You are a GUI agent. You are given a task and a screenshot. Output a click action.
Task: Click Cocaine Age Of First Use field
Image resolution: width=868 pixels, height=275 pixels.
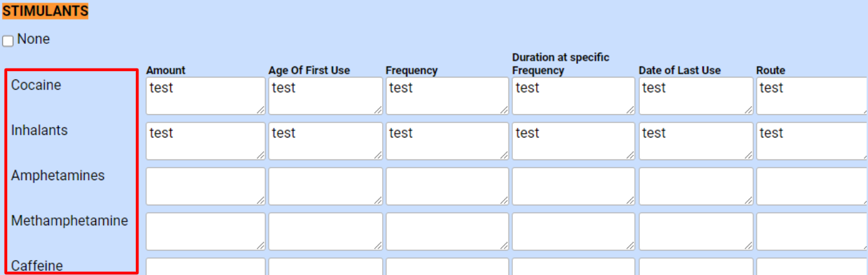[325, 96]
